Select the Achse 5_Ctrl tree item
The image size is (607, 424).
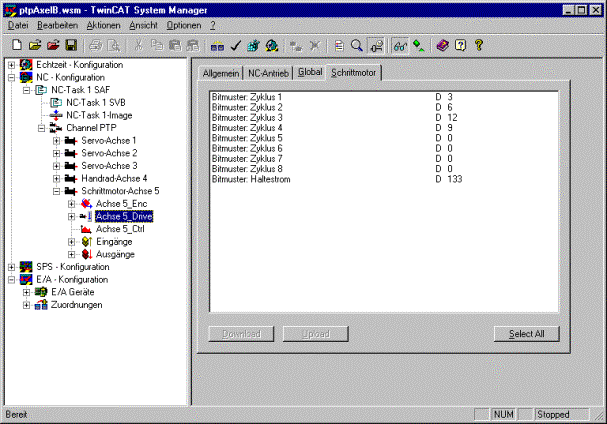pyautogui.click(x=120, y=229)
